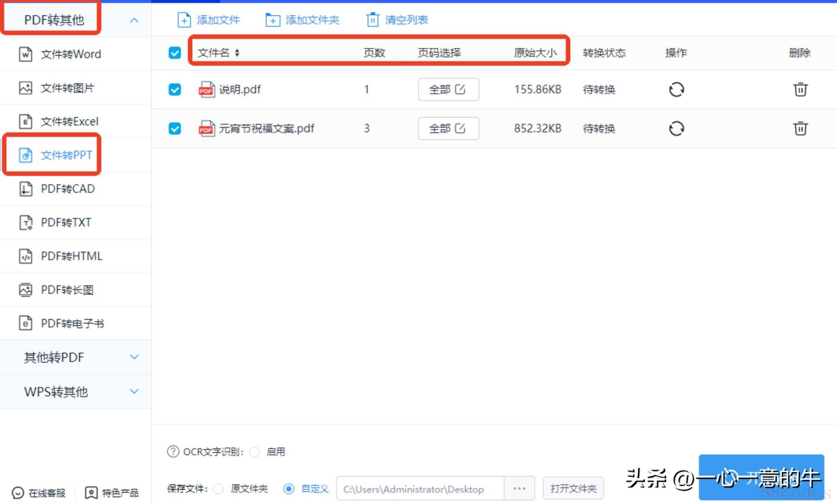This screenshot has height=504, width=837.
Task: Click the PDF file icon of 说明.pdf
Action: [207, 89]
